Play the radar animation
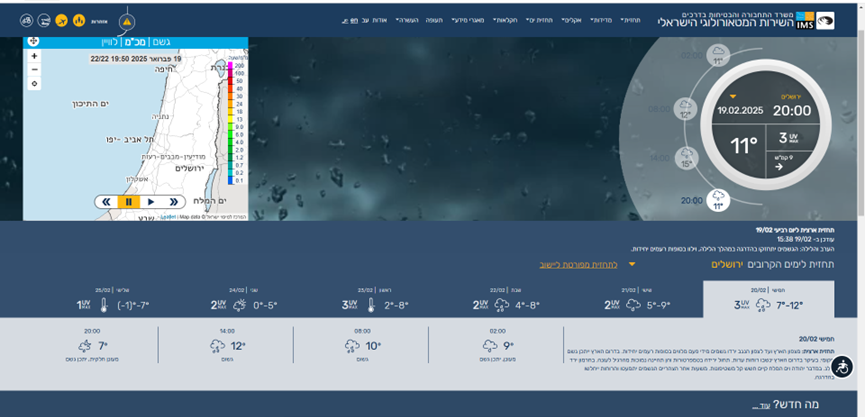Viewport: 865px width, 417px height. coord(151,202)
